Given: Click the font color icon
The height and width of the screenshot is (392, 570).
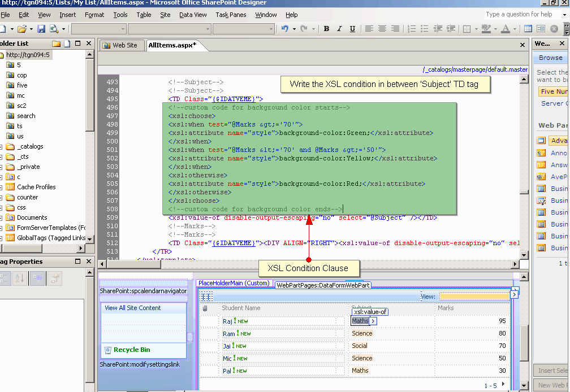Looking at the screenshot, I should 505,29.
